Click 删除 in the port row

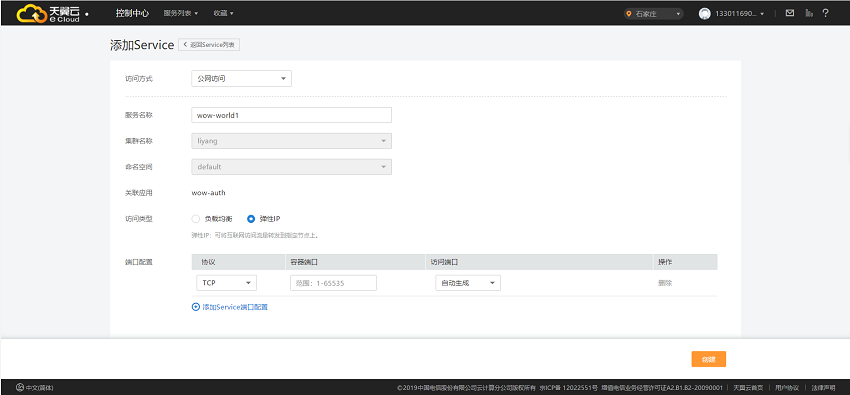[665, 283]
